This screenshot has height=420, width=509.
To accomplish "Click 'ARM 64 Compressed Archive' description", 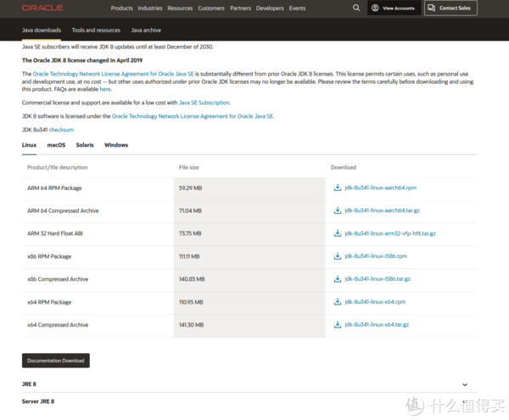I will pos(63,210).
